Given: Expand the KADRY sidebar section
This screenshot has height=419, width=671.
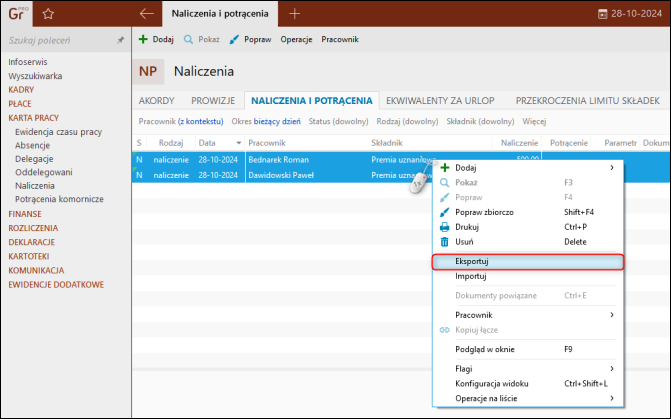Looking at the screenshot, I should 21,90.
